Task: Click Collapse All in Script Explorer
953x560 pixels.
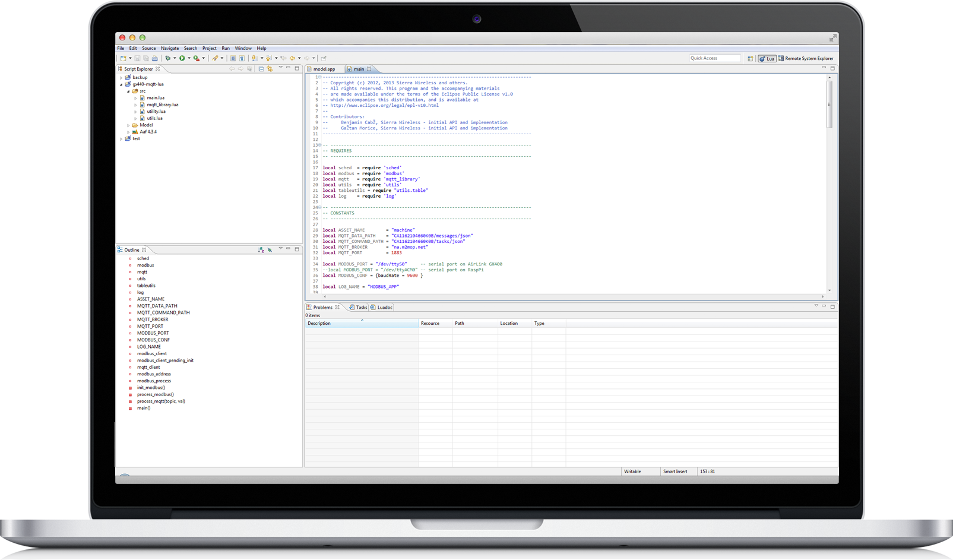Action: click(261, 69)
